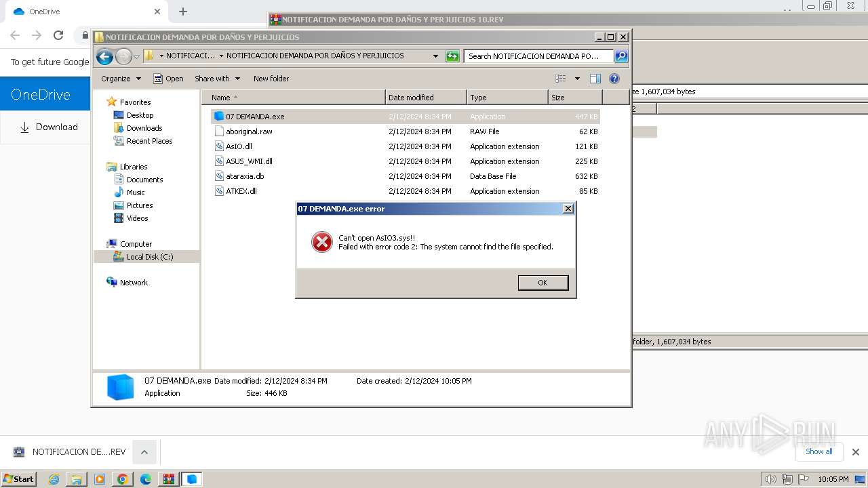868x488 pixels.
Task: Open the Windows Start menu
Action: click(x=19, y=479)
